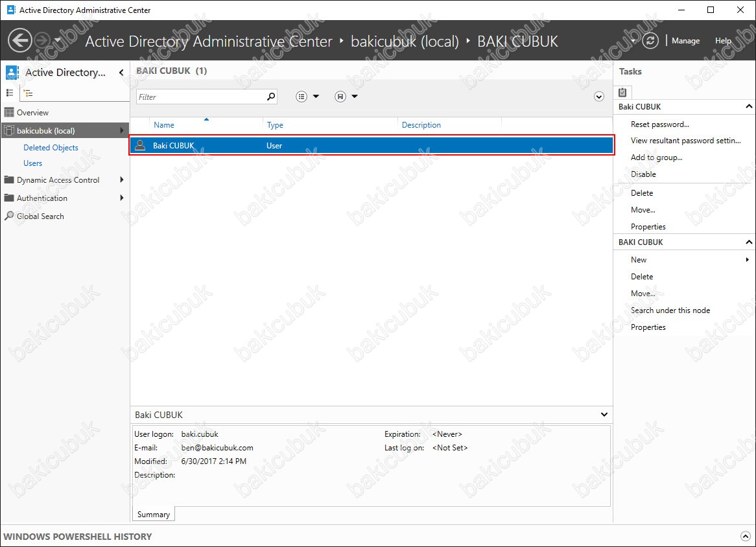Click Move... in the container tasks section
The image size is (756, 547).
(643, 294)
